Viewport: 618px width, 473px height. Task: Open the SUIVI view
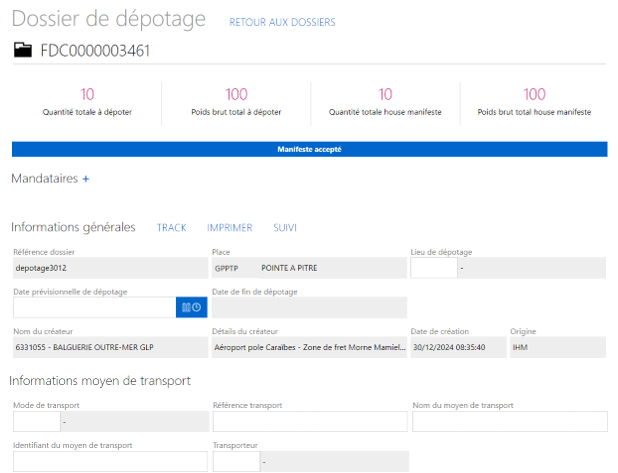(285, 228)
